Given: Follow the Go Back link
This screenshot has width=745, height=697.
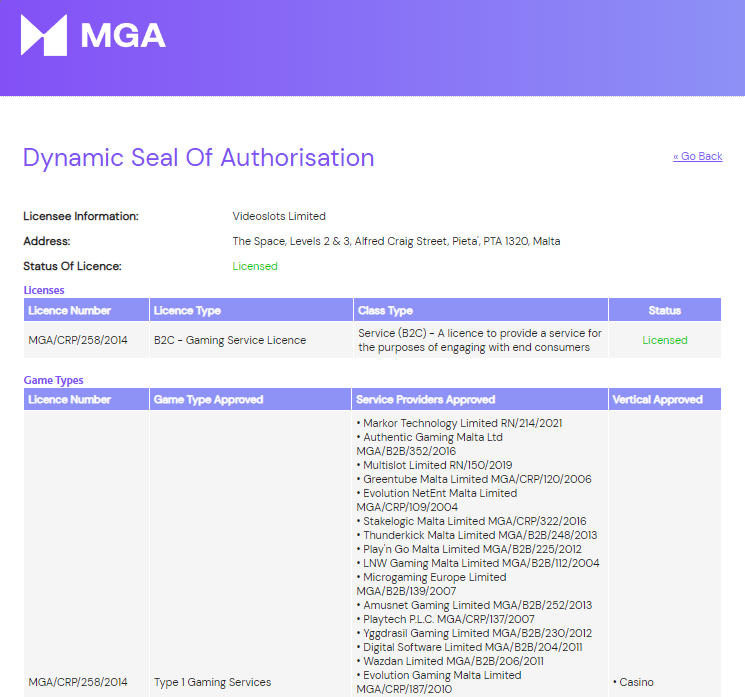Looking at the screenshot, I should click(x=697, y=156).
